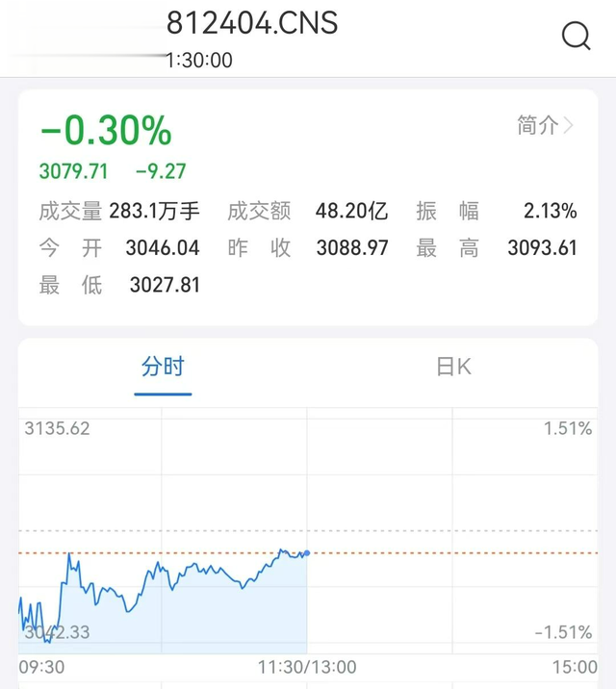Tap the 今开 3046.04 value
616x689 pixels.
pyautogui.click(x=163, y=248)
